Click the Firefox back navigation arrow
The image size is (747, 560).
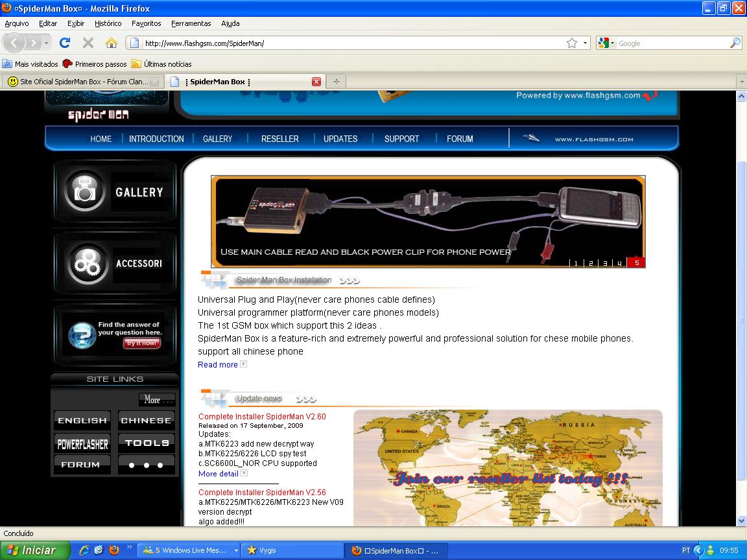pyautogui.click(x=14, y=43)
